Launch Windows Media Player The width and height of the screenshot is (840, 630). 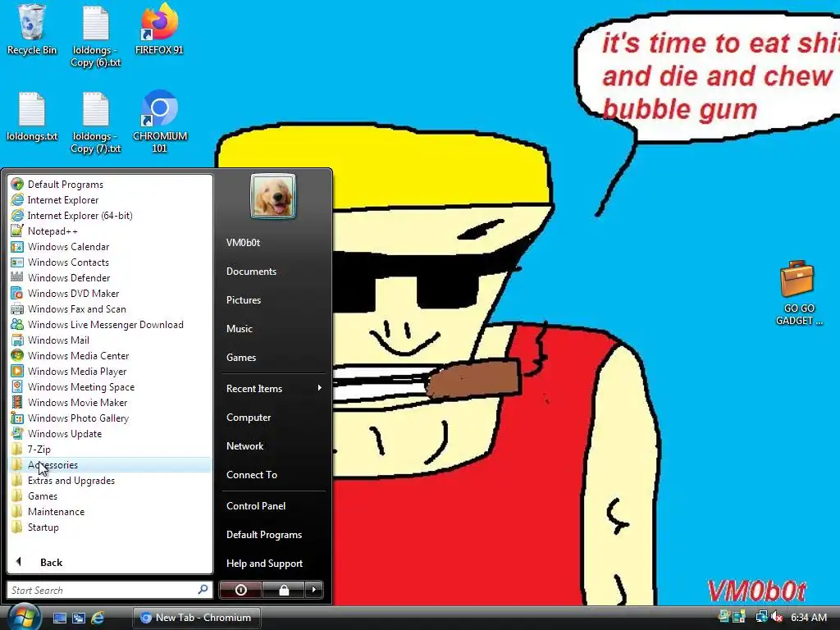[110, 372]
